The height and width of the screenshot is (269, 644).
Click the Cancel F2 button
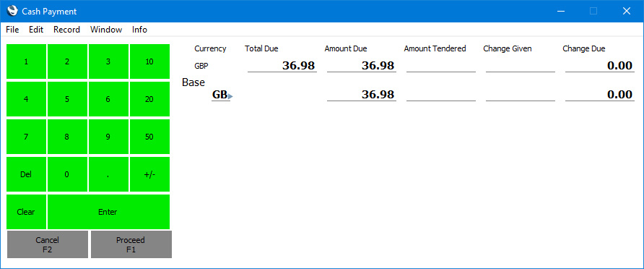(x=48, y=244)
